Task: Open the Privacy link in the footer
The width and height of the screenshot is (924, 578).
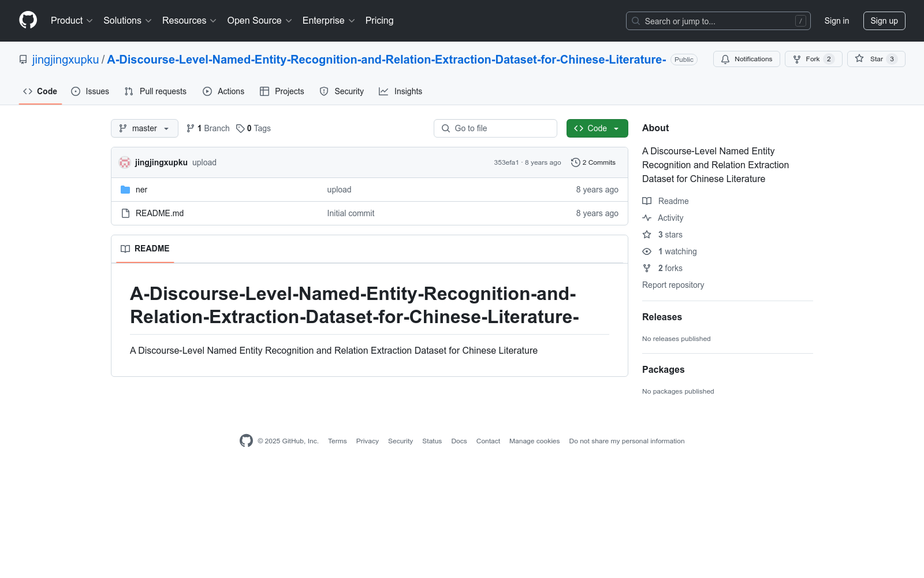Action: pyautogui.click(x=367, y=441)
